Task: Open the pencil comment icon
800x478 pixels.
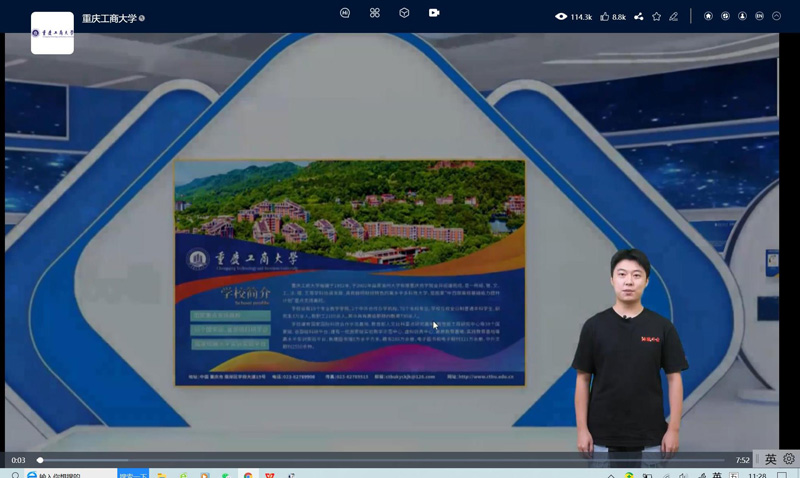Action: pos(673,16)
